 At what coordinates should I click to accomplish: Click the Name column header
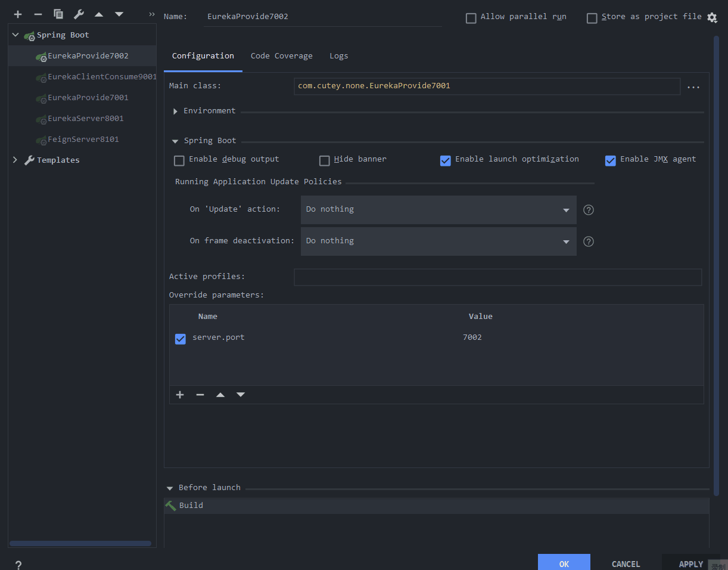[208, 317]
